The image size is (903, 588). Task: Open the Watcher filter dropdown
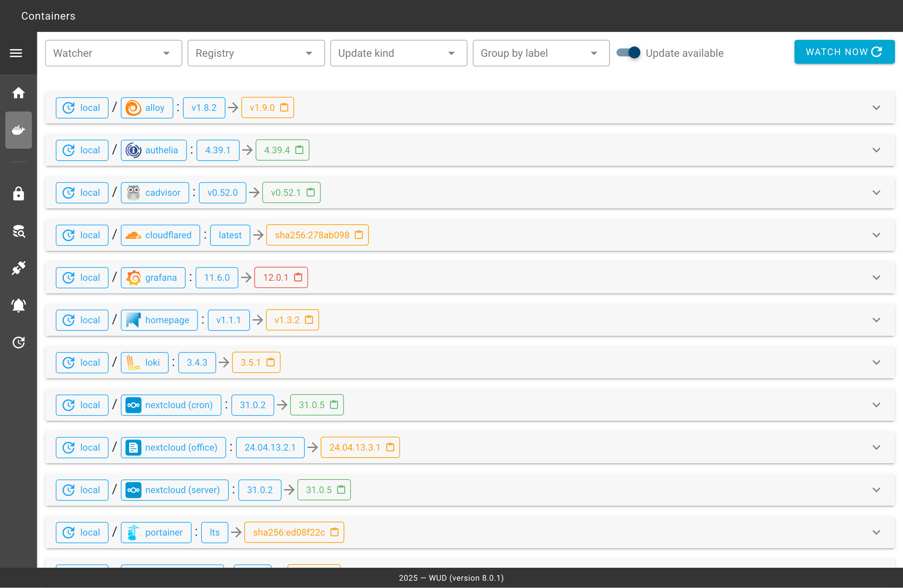click(x=113, y=53)
